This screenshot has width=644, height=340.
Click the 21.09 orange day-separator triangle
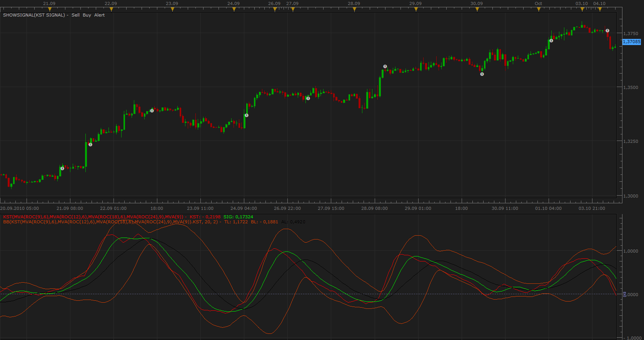(x=49, y=10)
